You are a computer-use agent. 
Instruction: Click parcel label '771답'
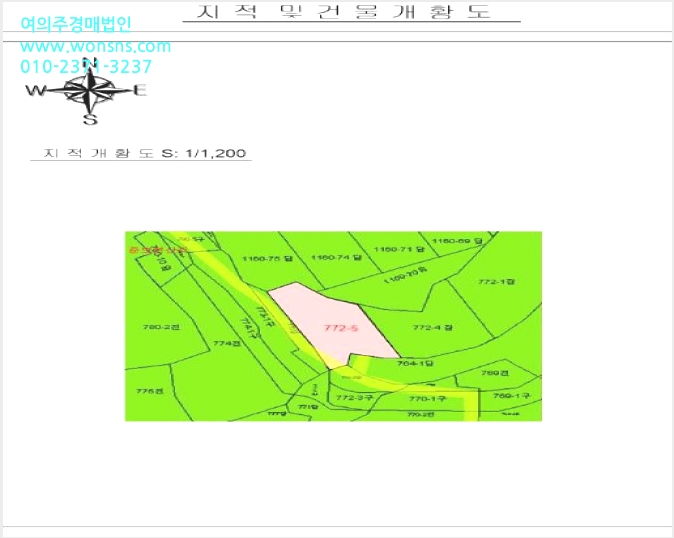308,407
